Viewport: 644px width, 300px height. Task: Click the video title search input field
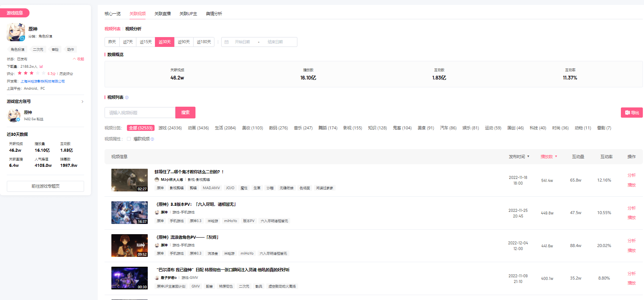point(140,113)
